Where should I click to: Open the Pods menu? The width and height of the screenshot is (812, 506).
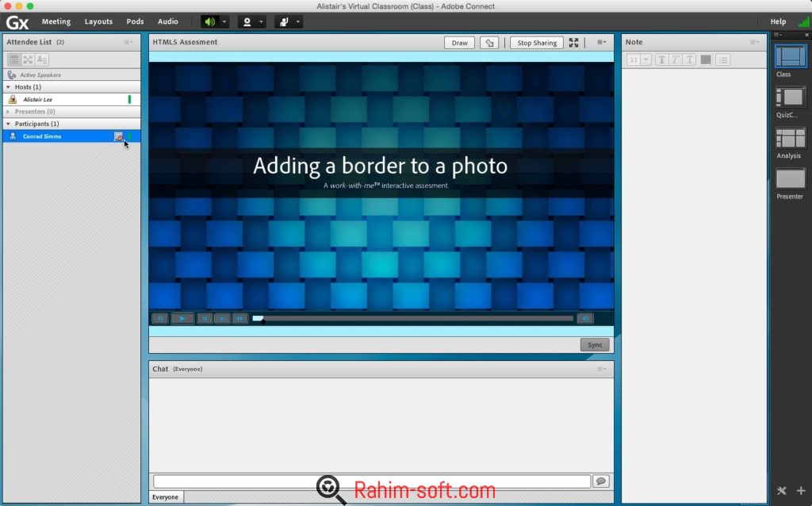[135, 21]
